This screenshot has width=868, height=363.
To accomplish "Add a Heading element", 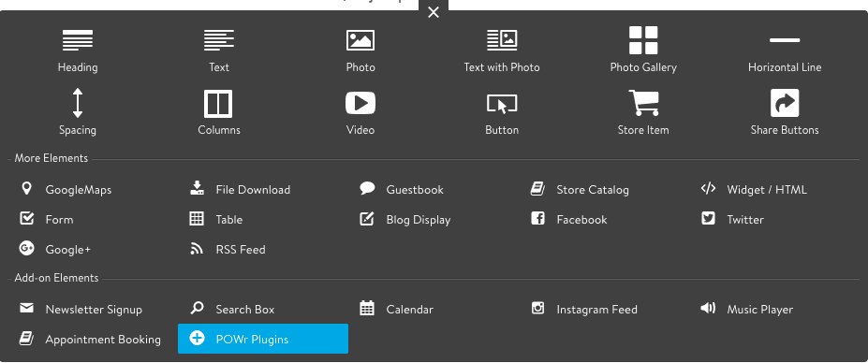I will (x=78, y=51).
